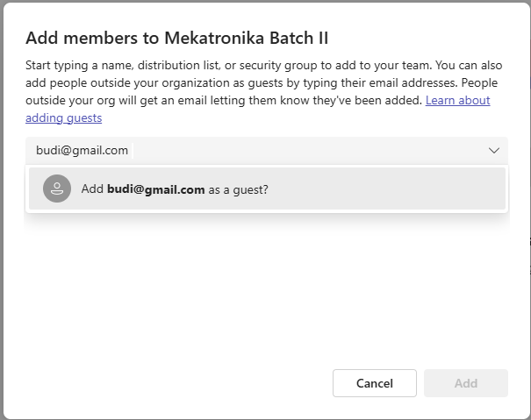Click the 'as a guest?' text in suggestion

(x=239, y=189)
